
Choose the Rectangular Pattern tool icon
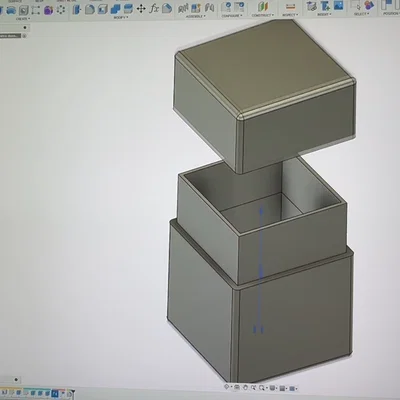[x=36, y=10]
